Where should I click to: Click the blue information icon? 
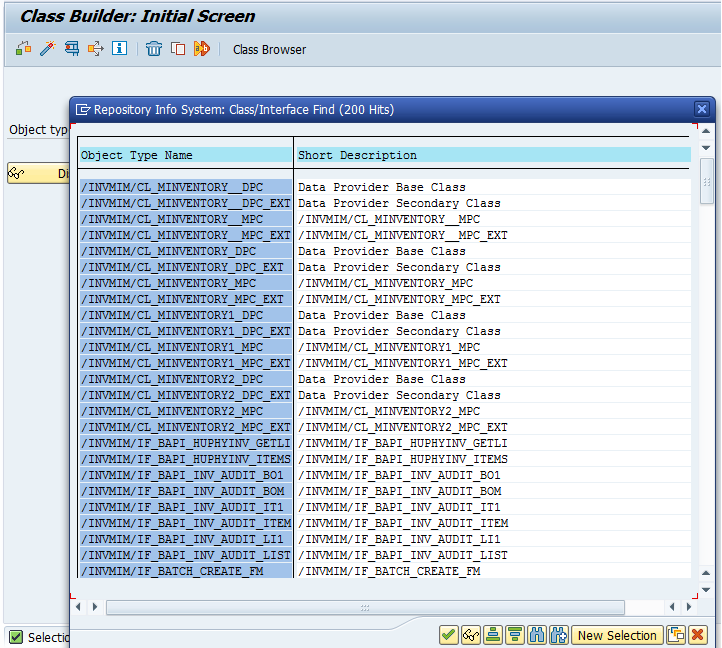pos(120,49)
